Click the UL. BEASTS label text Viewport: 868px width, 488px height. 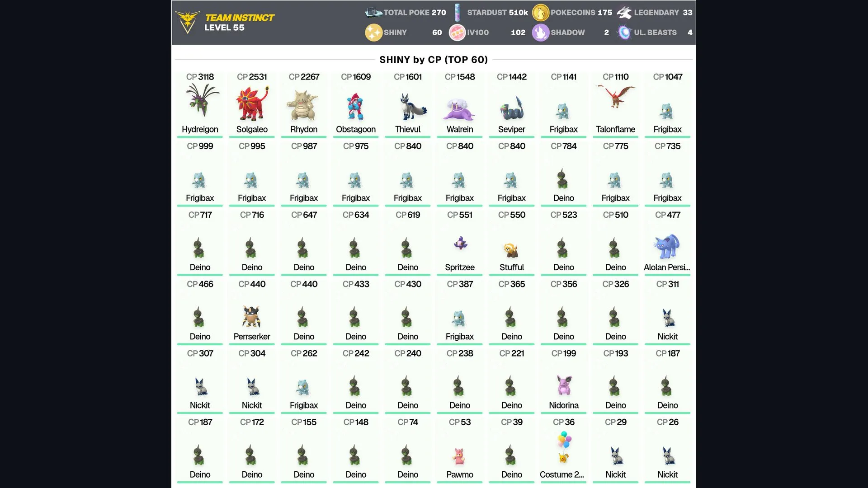(656, 33)
